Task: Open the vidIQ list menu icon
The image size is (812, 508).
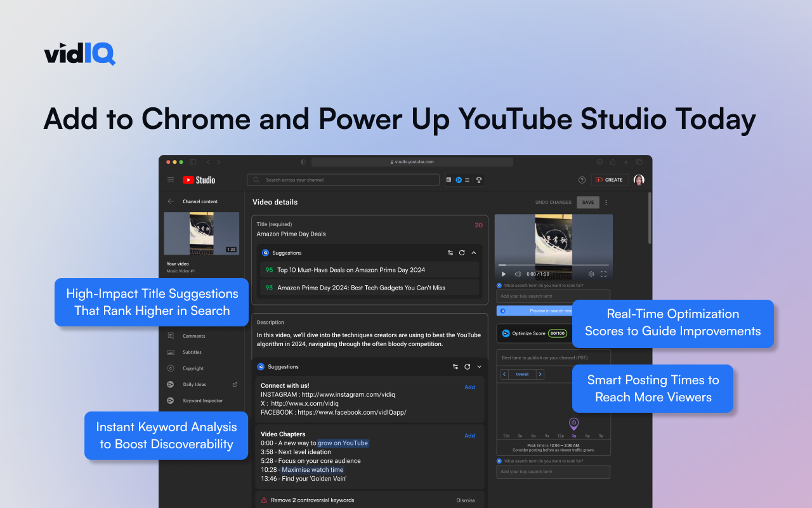Action: [x=468, y=180]
